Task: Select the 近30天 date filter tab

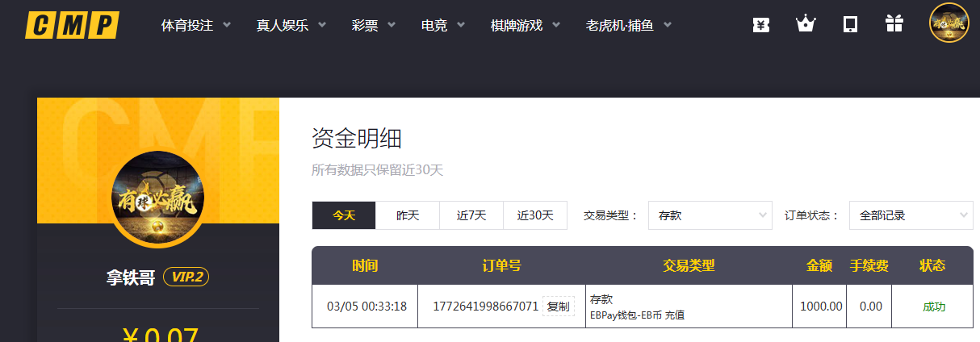Action: tap(535, 215)
